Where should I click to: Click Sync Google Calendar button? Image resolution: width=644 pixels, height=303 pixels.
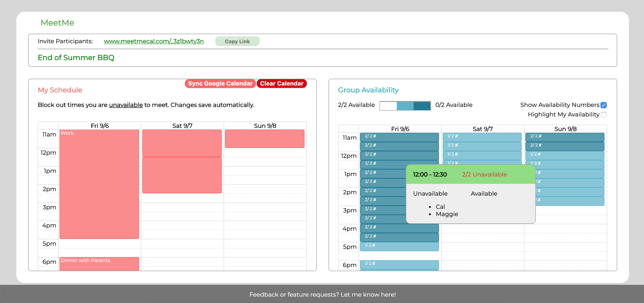[220, 83]
